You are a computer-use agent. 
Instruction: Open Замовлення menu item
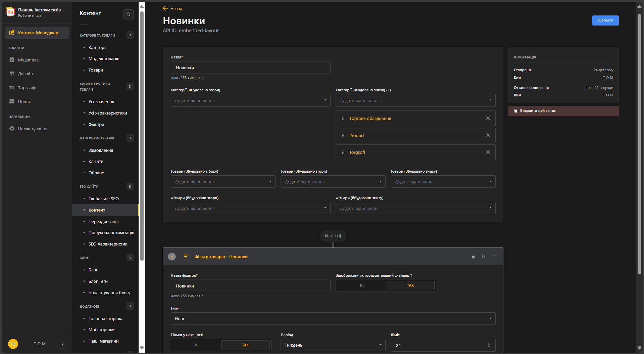pos(101,150)
